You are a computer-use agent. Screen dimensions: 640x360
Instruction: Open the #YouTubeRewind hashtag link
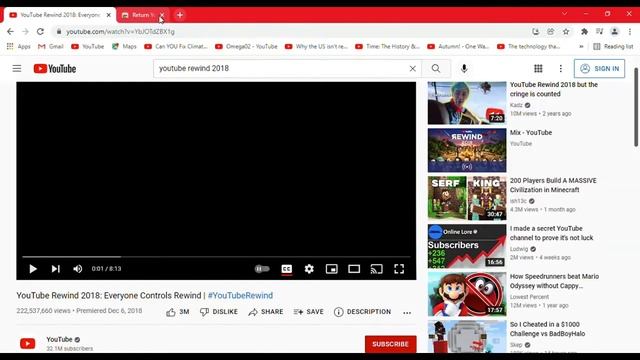point(240,295)
